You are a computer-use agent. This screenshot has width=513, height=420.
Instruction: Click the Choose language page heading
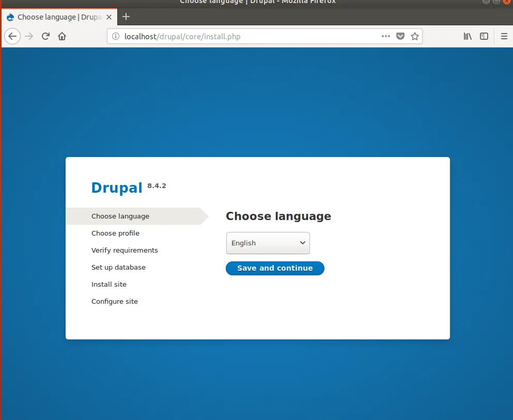click(x=278, y=216)
